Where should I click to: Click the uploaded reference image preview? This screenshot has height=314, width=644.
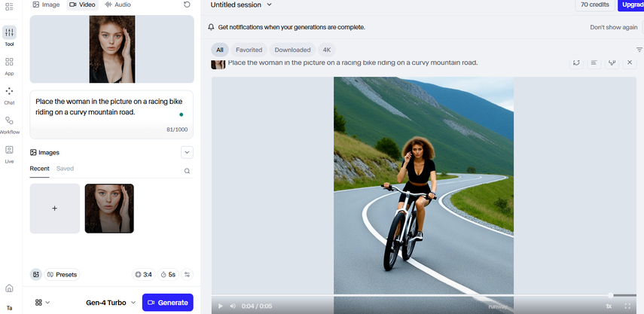point(112,49)
